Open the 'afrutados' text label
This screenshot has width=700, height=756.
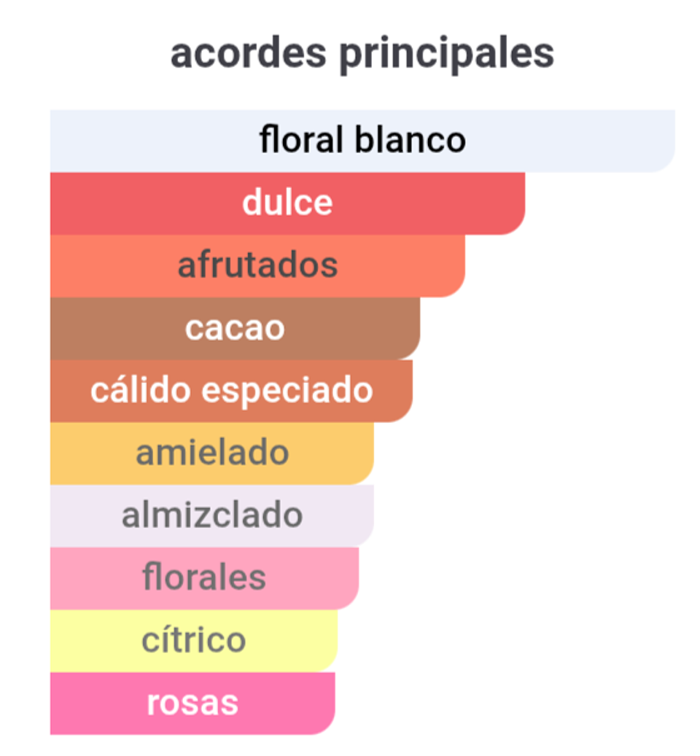257,265
